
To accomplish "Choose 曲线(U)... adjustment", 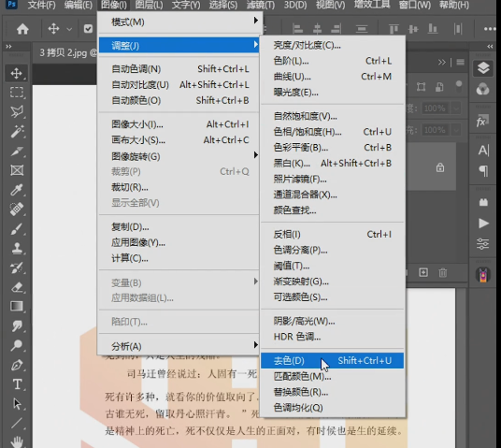I will [333, 77].
